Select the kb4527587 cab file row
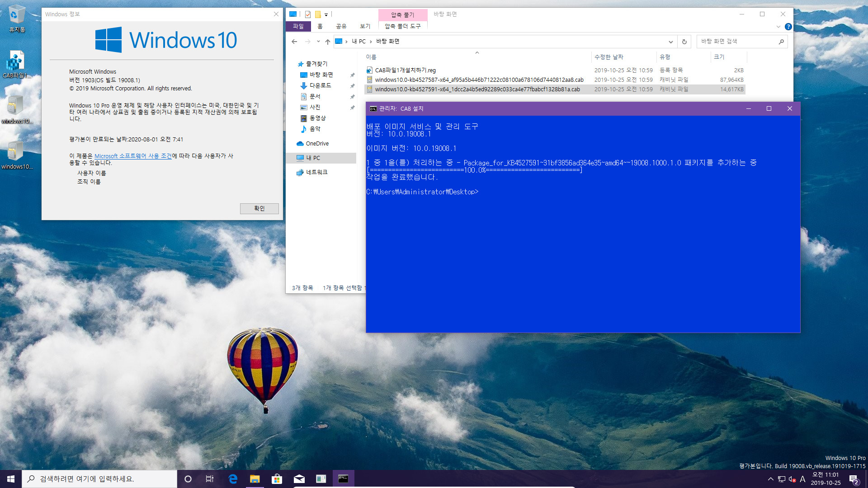 tap(555, 80)
